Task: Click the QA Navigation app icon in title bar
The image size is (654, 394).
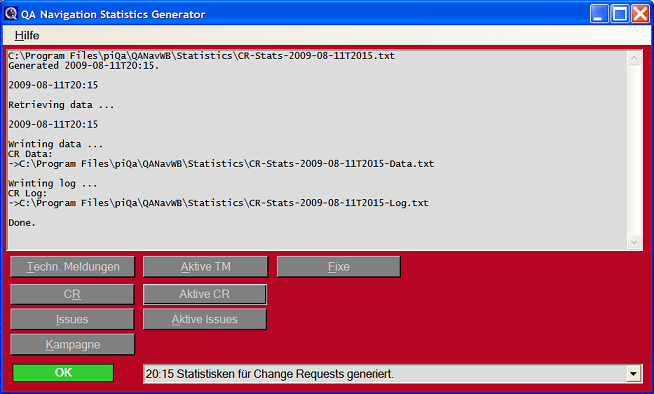Action: coord(11,13)
